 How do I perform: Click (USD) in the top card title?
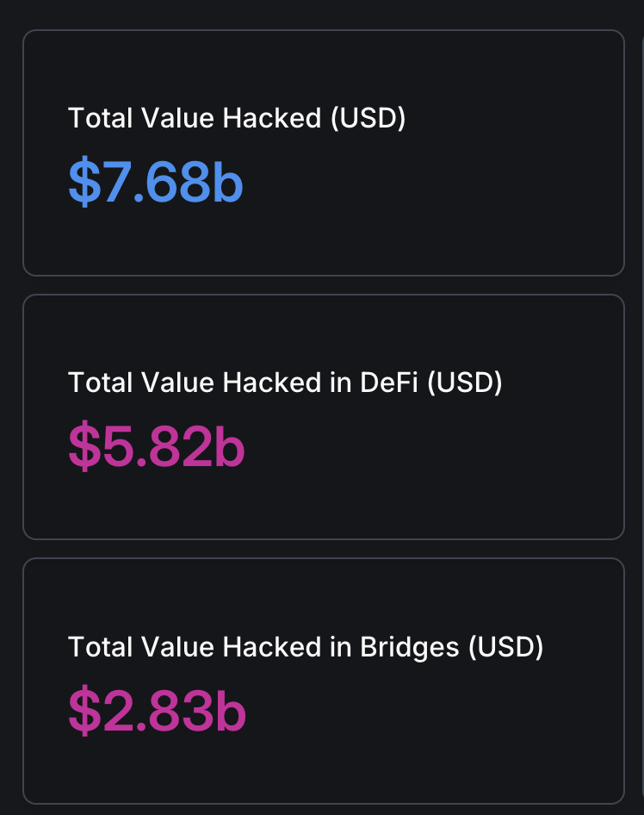pos(368,118)
